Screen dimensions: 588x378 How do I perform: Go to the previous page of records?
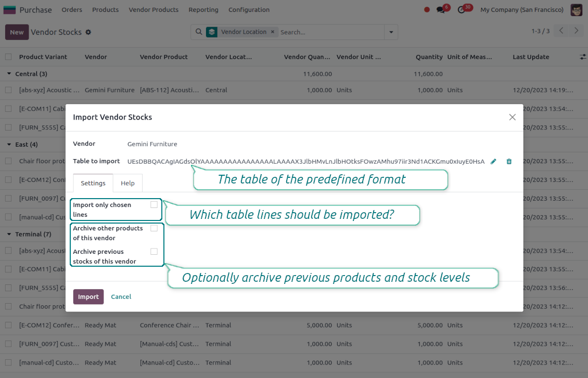point(561,31)
